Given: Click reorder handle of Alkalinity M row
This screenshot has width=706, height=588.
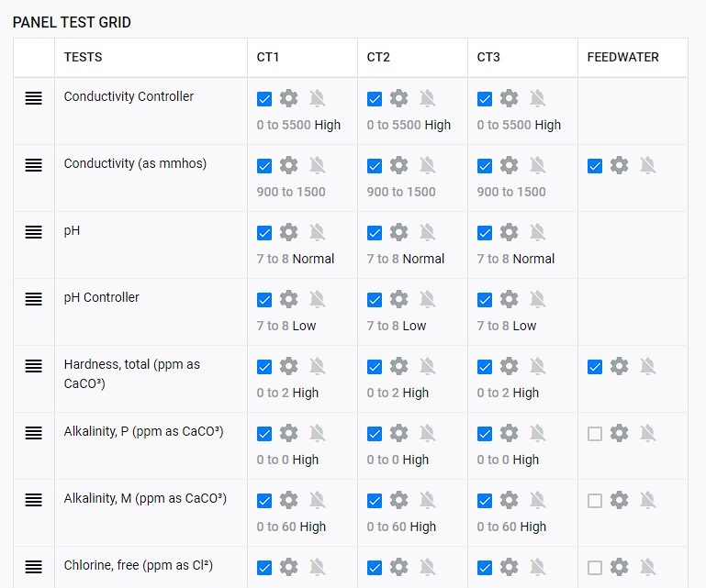Looking at the screenshot, I should (33, 500).
